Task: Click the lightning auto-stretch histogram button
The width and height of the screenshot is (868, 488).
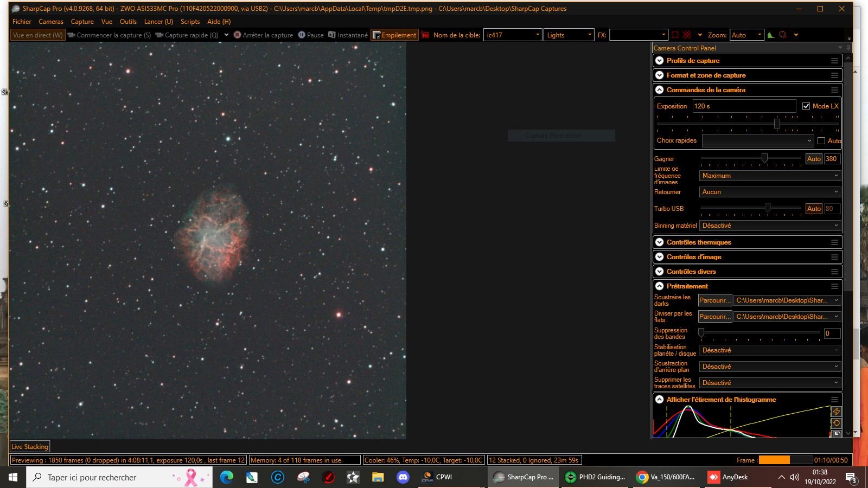Action: tap(836, 412)
